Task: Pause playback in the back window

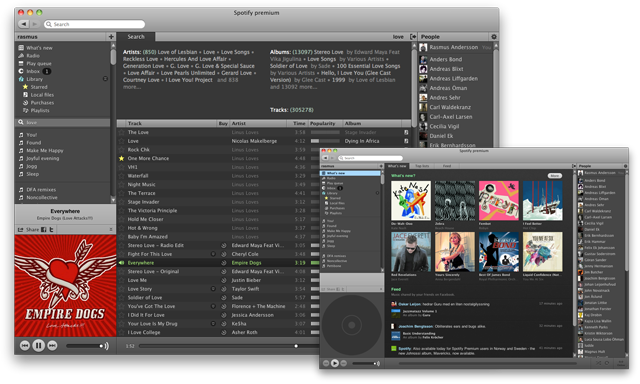Action: (x=38, y=346)
